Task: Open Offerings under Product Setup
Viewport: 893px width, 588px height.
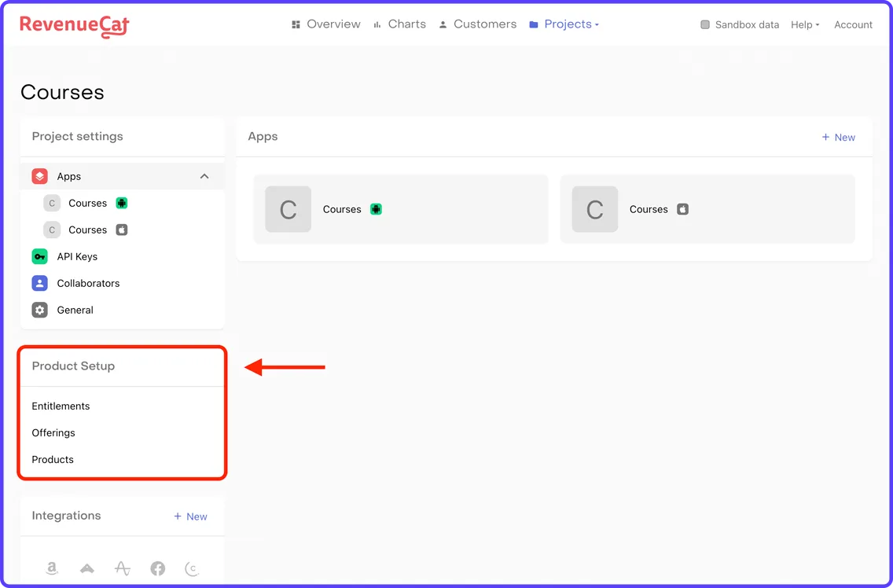Action: pos(53,433)
